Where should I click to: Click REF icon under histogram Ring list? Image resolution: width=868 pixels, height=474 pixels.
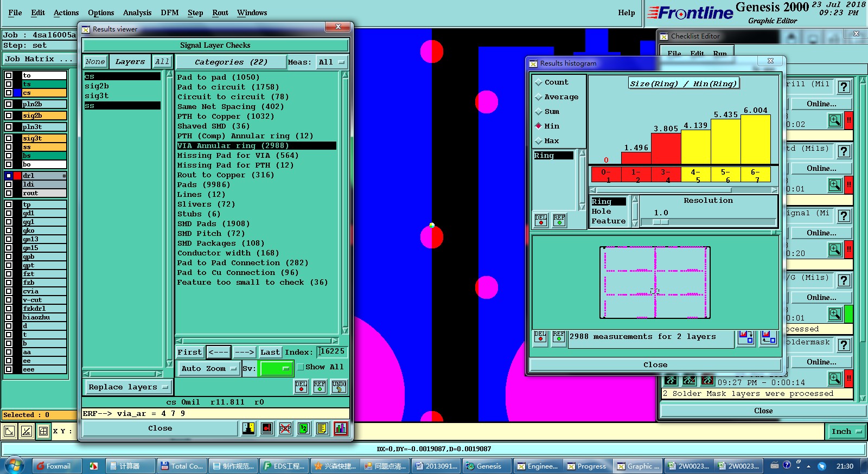[x=559, y=220]
